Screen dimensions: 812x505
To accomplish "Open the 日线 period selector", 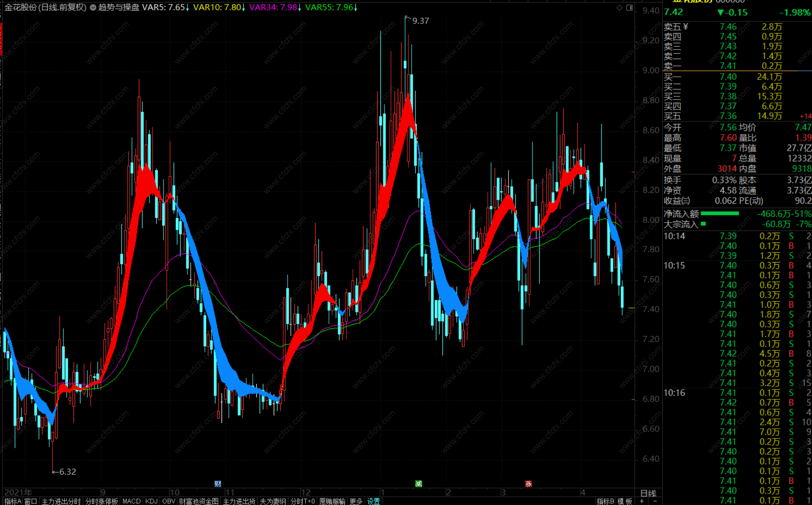I will (x=648, y=493).
